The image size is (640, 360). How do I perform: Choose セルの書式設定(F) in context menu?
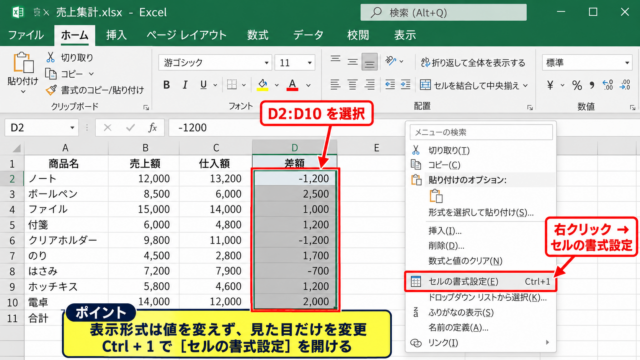(480, 281)
